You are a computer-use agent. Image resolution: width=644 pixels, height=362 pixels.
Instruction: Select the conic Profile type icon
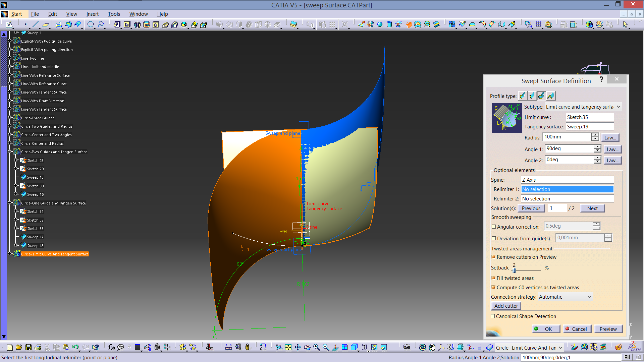pyautogui.click(x=551, y=96)
